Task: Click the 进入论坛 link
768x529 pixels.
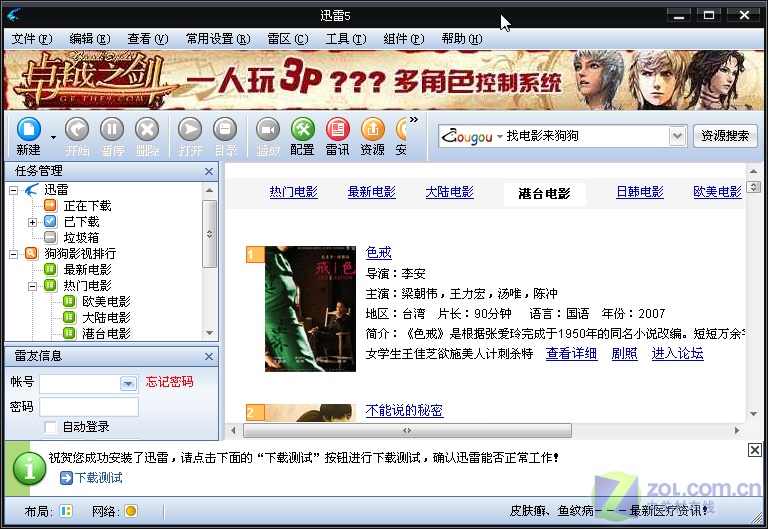Action: pos(677,353)
